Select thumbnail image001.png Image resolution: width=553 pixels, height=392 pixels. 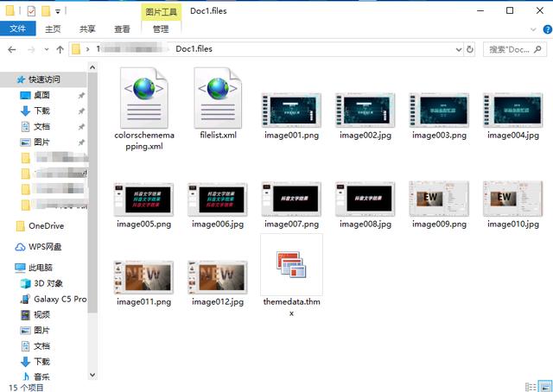click(291, 110)
